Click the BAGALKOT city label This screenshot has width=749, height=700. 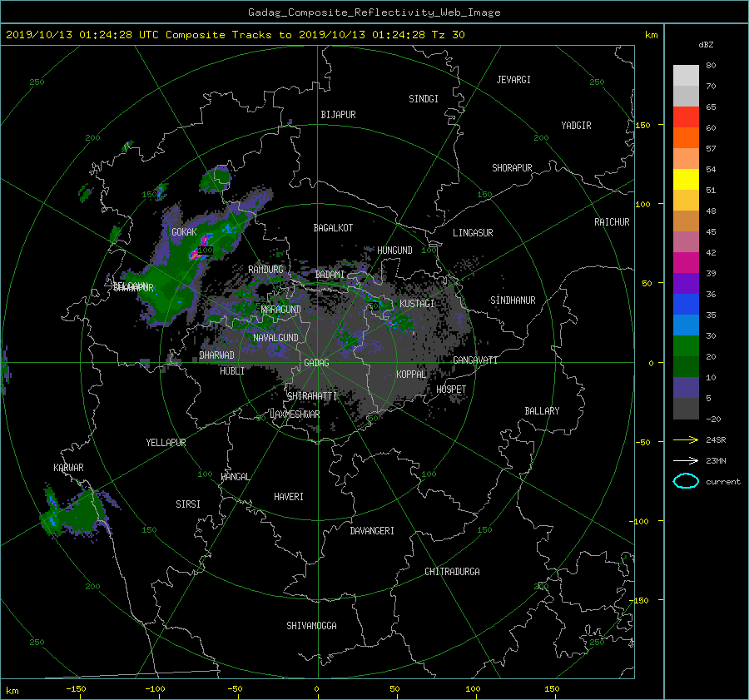tap(333, 228)
